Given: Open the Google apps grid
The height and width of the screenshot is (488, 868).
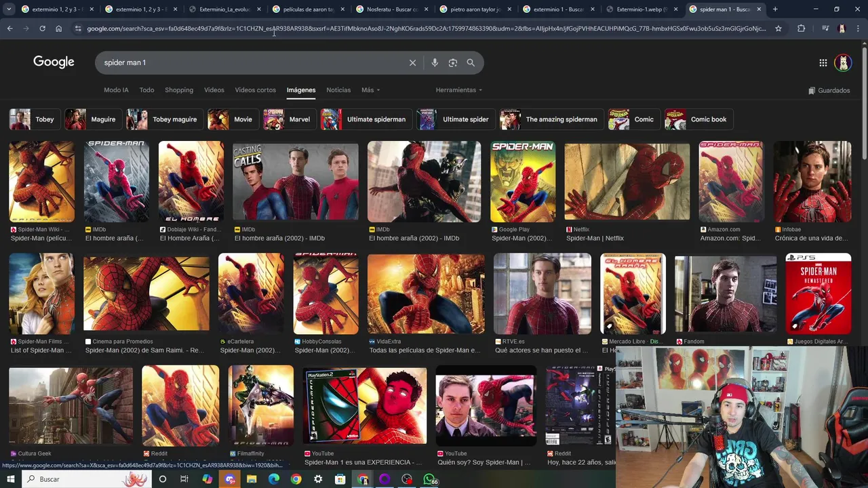Looking at the screenshot, I should tap(823, 62).
